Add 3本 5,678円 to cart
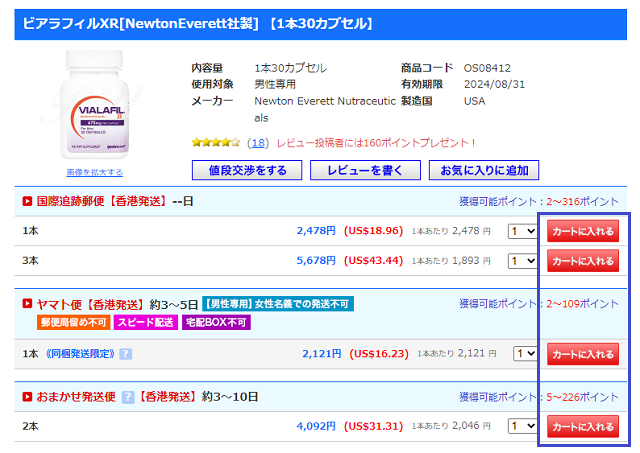 583,261
